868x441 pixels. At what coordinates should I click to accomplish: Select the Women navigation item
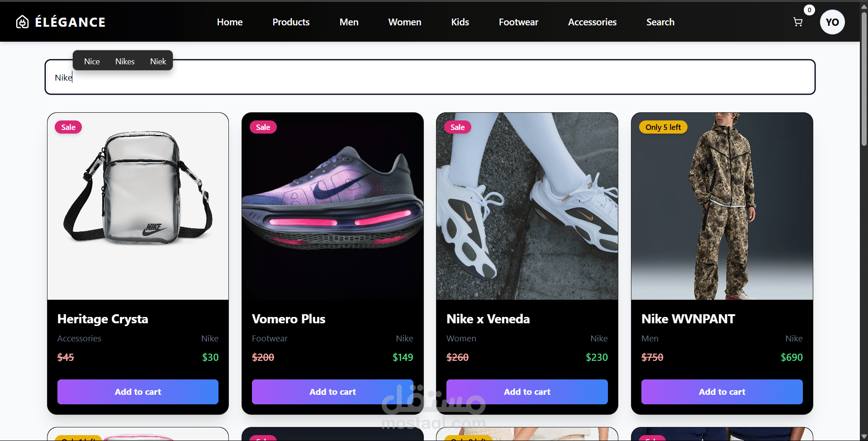[405, 22]
